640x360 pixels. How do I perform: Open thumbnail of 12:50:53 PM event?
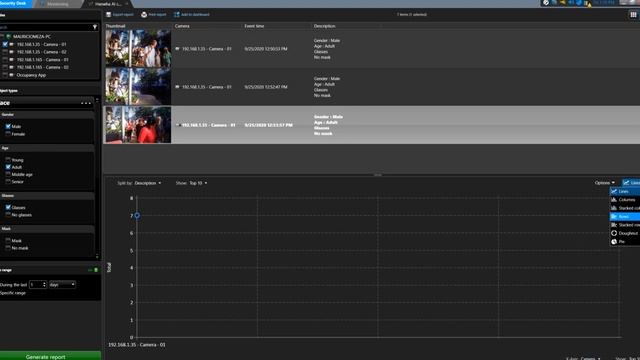coord(138,49)
